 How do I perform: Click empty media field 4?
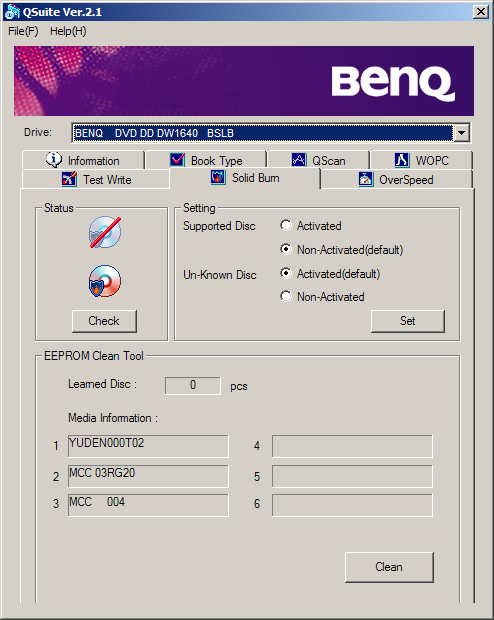click(x=352, y=446)
